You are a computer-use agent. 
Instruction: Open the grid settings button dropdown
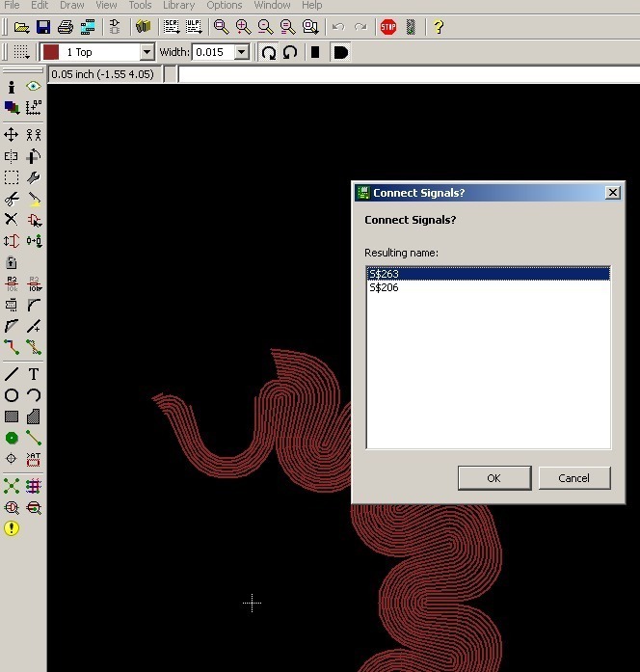pyautogui.click(x=22, y=52)
